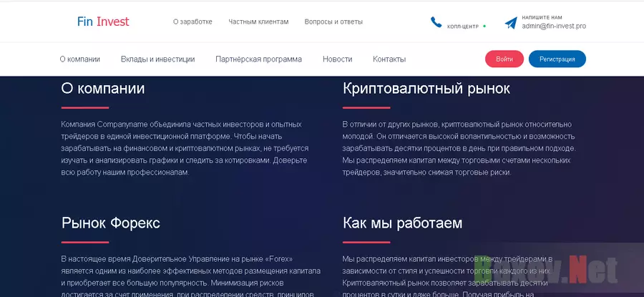
Task: Click the paragraph starting Компания Companyname
Action: tap(185, 148)
